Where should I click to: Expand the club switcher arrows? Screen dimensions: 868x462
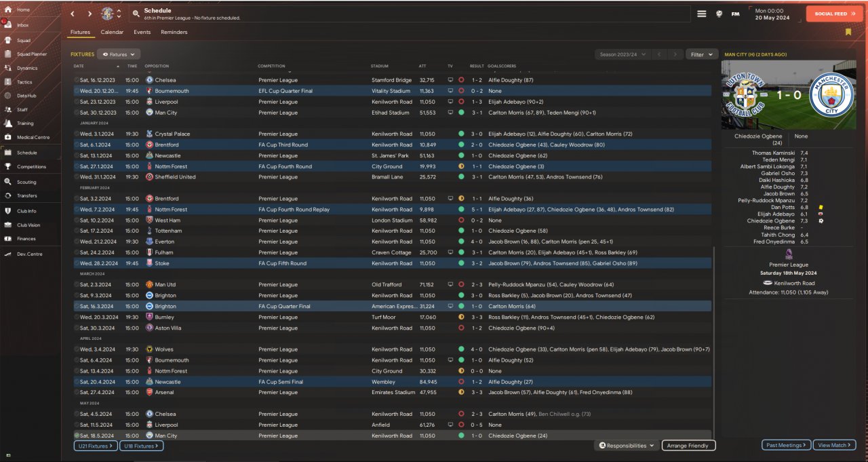click(119, 14)
